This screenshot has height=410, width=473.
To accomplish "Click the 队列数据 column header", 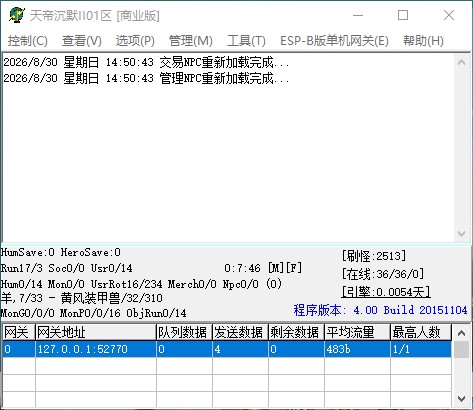I will pos(184,332).
